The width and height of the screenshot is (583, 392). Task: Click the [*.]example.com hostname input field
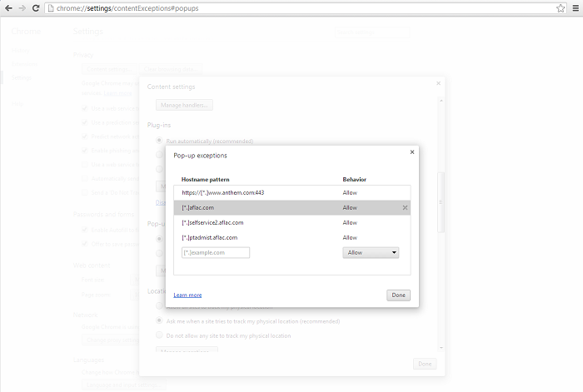215,252
